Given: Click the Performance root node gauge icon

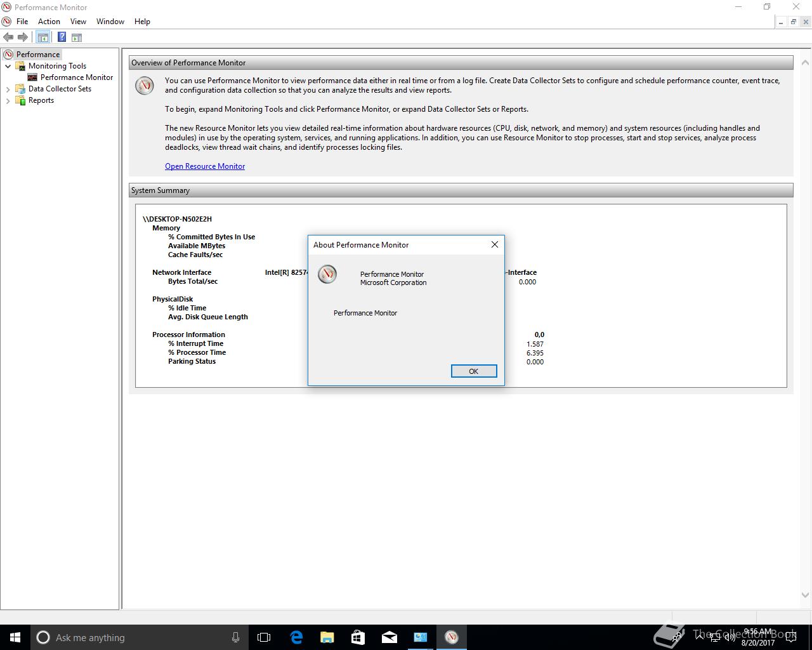Looking at the screenshot, I should pyautogui.click(x=8, y=55).
